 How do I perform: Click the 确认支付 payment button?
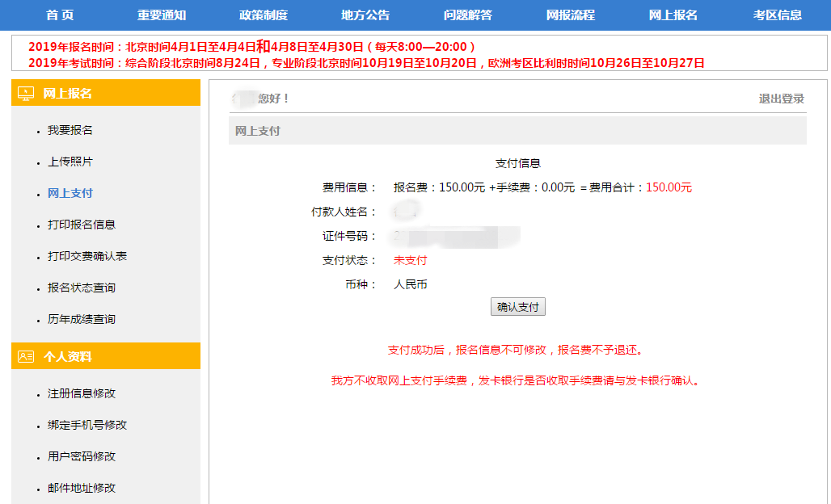(518, 306)
